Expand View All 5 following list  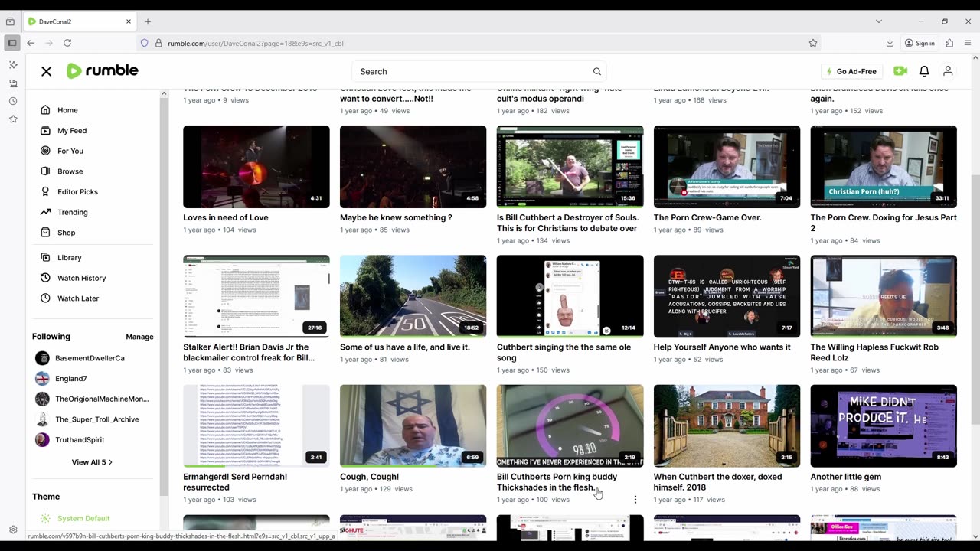92,462
